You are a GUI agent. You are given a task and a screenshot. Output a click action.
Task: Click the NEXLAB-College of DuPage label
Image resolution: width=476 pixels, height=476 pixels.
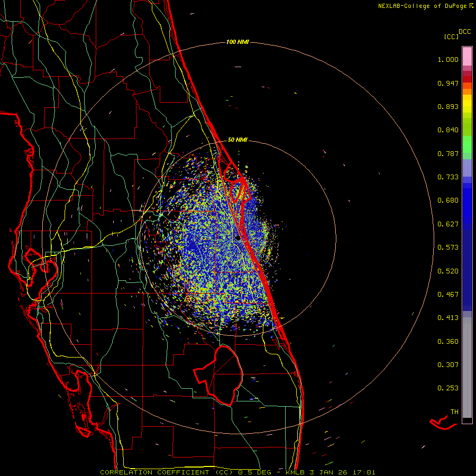pos(422,6)
